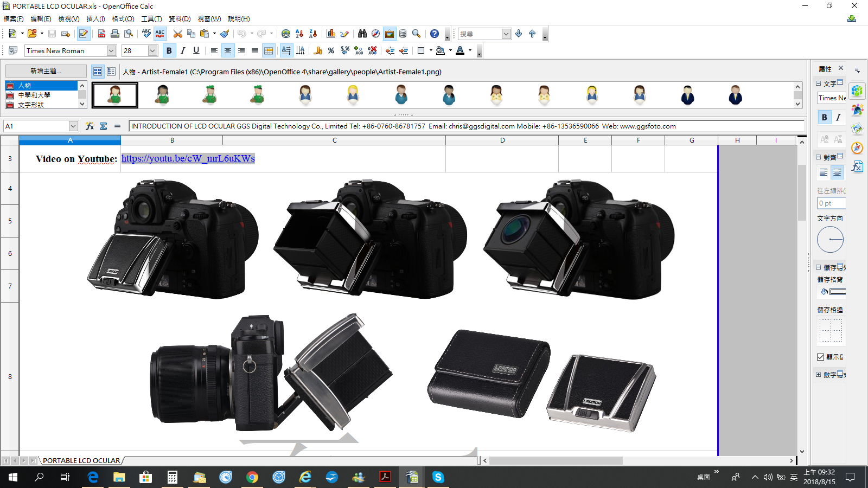The height and width of the screenshot is (488, 868).
Task: Click the sidebar text orientation dial
Action: (830, 239)
